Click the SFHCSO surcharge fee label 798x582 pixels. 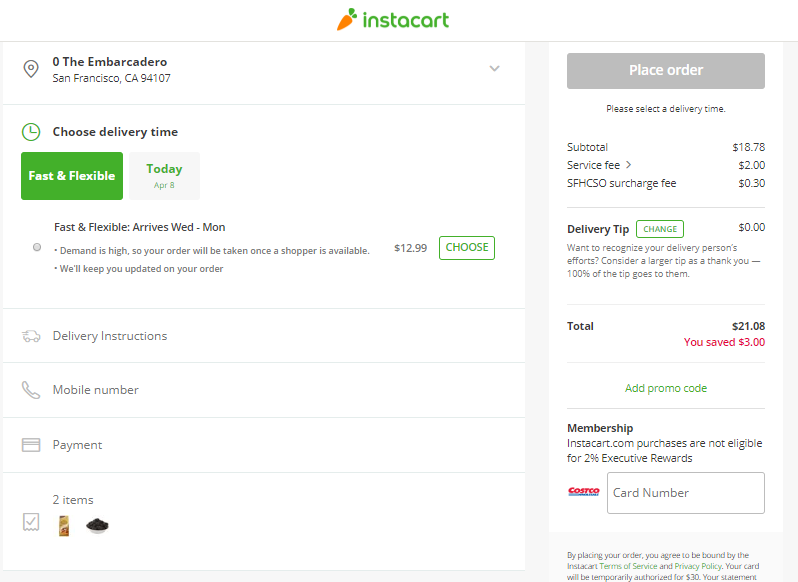click(621, 183)
